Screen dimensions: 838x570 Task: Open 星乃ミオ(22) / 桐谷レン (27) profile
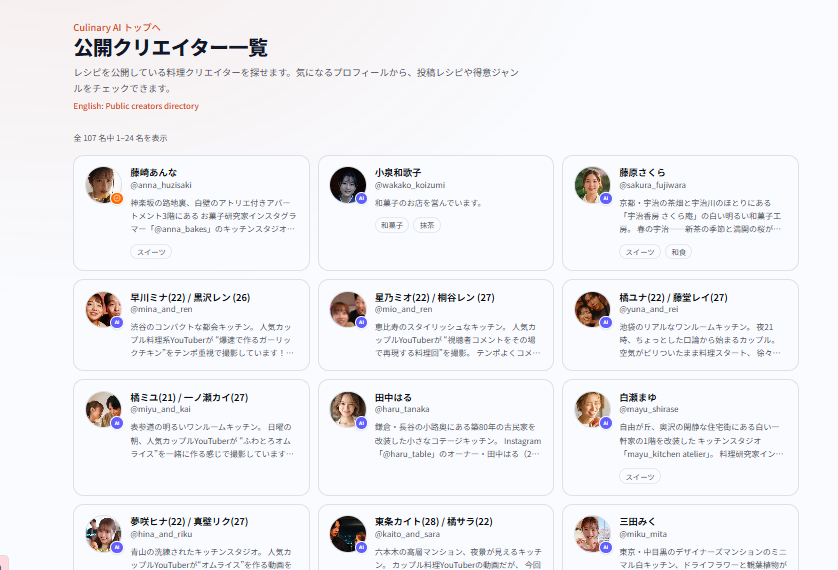tap(434, 298)
